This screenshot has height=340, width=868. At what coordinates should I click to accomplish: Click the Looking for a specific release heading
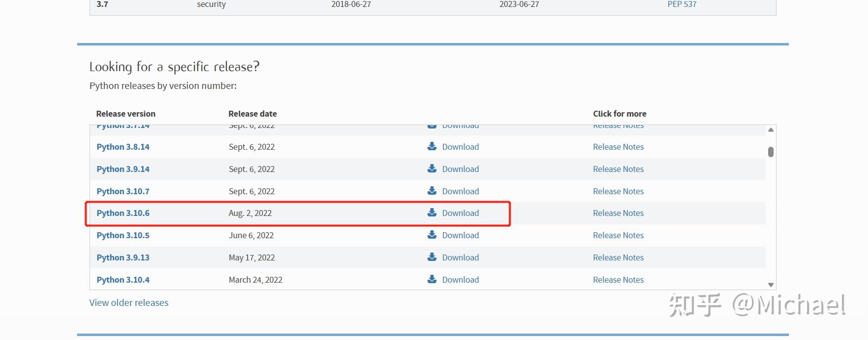click(x=174, y=67)
